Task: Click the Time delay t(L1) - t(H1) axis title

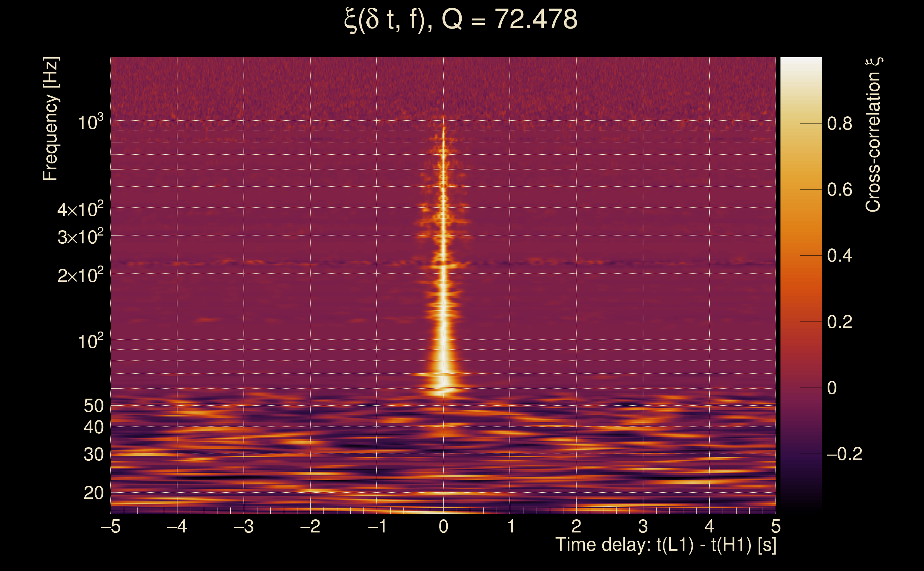Action: [666, 545]
